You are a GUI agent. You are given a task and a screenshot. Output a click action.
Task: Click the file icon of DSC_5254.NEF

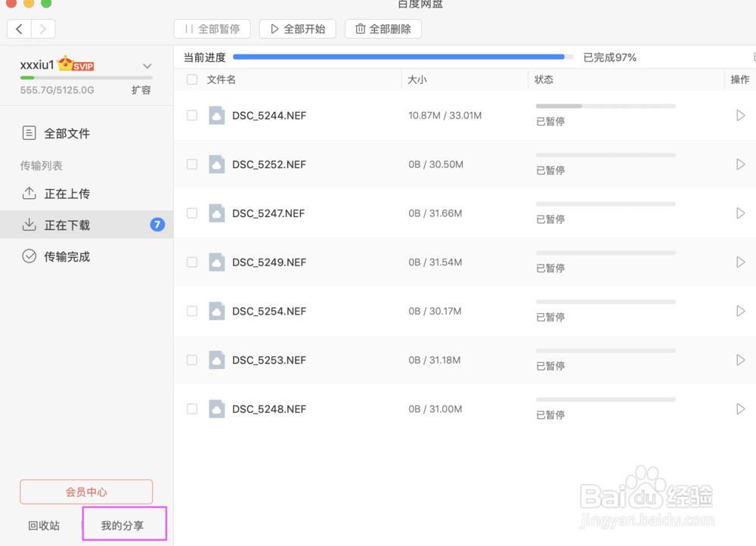click(x=216, y=311)
